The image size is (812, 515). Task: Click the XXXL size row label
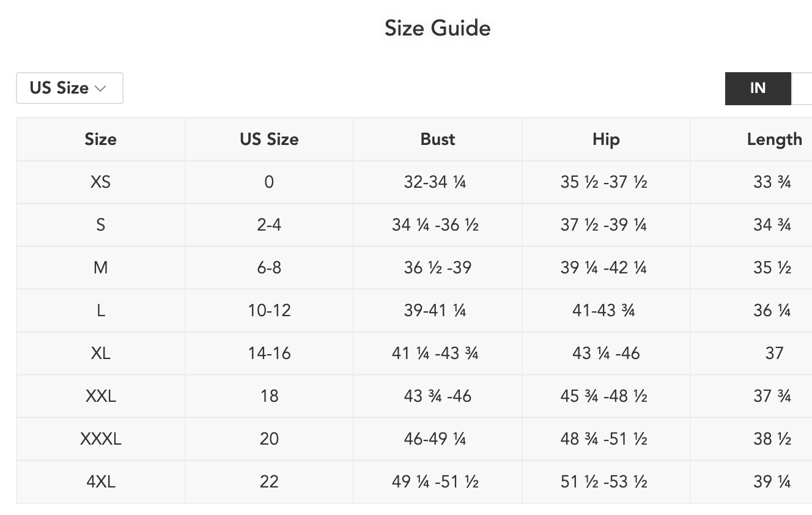pyautogui.click(x=100, y=439)
